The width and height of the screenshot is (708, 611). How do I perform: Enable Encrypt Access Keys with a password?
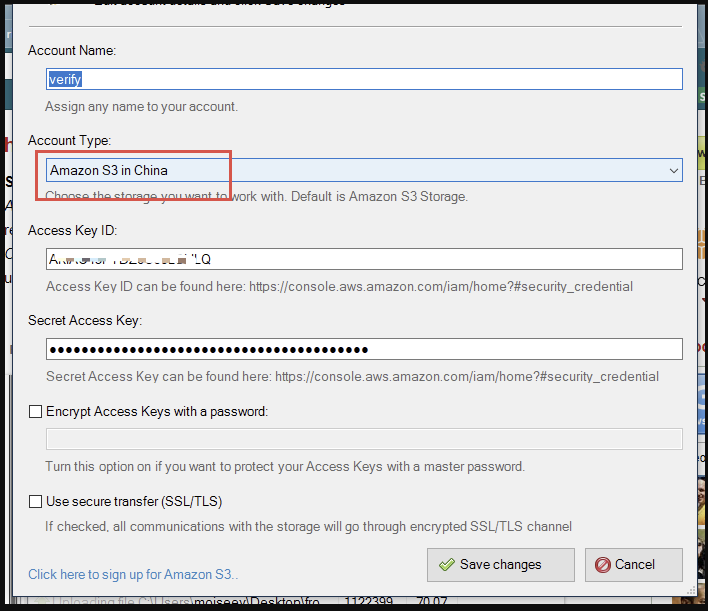(36, 411)
